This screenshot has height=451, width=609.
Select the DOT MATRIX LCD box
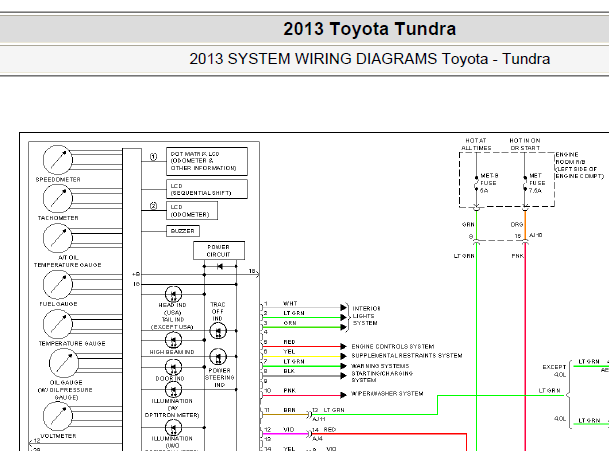pos(207,161)
